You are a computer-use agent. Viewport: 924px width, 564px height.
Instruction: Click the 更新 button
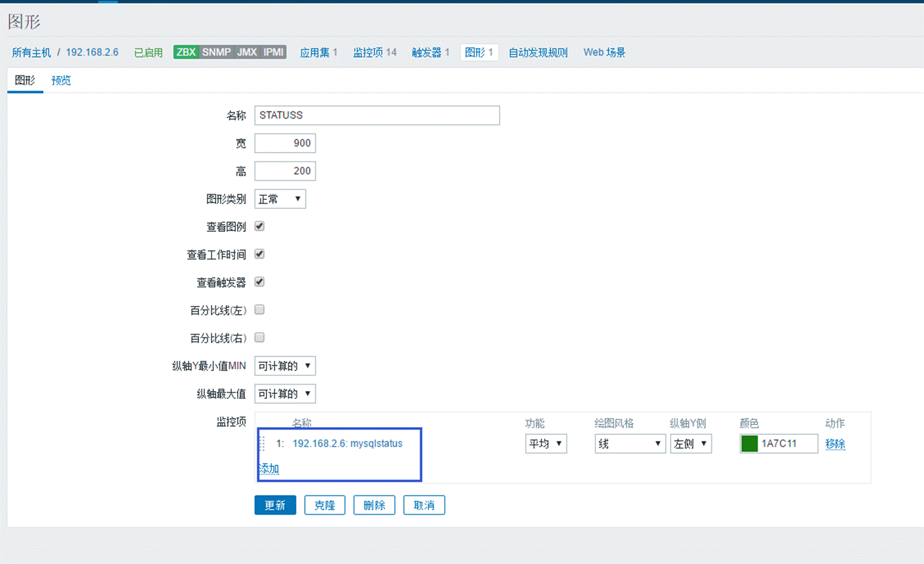coord(275,505)
